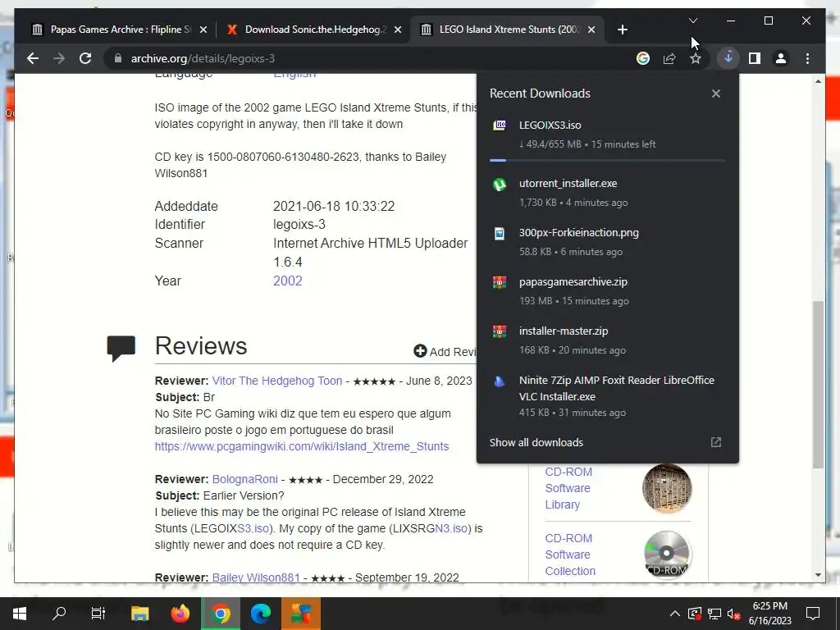This screenshot has height=630, width=840.
Task: Reload the archive.org page
Action: (x=85, y=58)
